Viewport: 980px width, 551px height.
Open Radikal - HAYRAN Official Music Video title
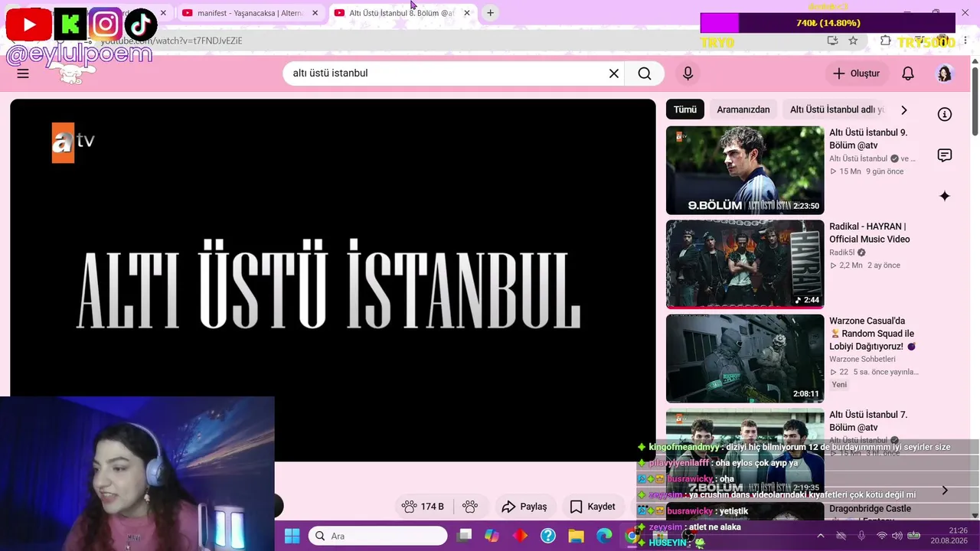click(x=869, y=233)
